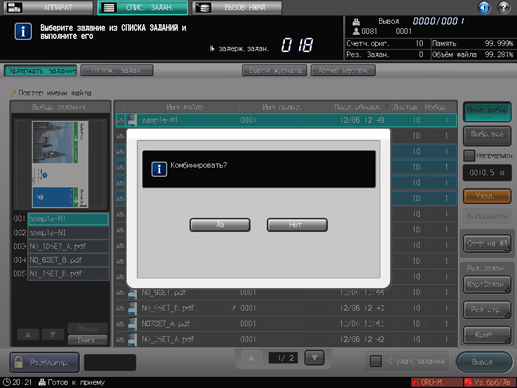
Task: Click 0010.5 м length value field
Action: point(487,173)
